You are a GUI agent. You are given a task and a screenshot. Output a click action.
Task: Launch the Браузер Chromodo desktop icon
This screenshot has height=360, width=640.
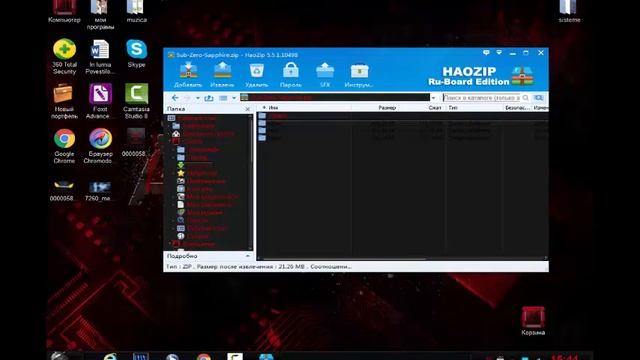click(x=100, y=146)
